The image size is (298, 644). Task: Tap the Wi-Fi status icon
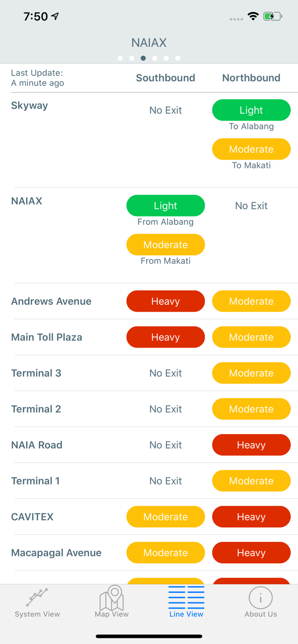pos(253,17)
